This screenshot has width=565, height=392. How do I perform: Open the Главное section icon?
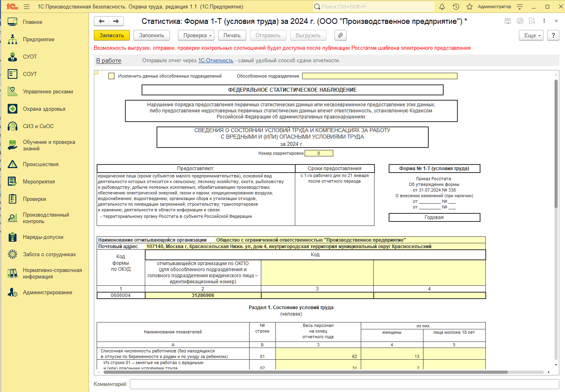coord(13,22)
